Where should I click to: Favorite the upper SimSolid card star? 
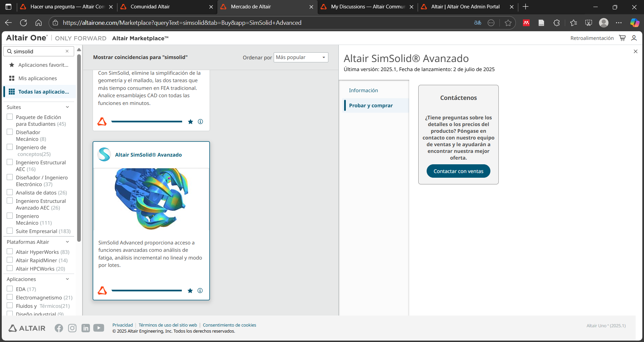pyautogui.click(x=191, y=122)
